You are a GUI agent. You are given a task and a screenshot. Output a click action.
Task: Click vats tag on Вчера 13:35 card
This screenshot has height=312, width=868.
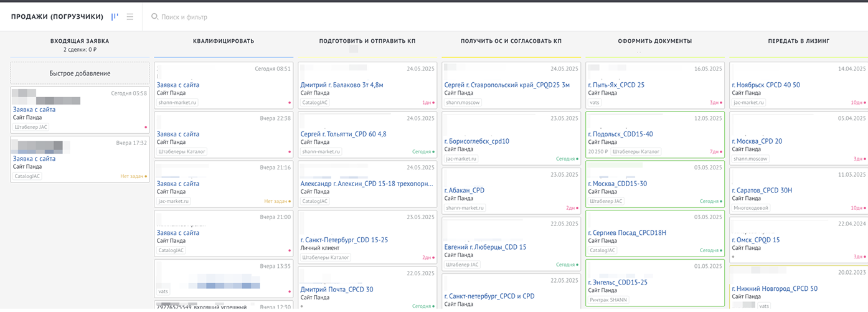[x=164, y=291]
